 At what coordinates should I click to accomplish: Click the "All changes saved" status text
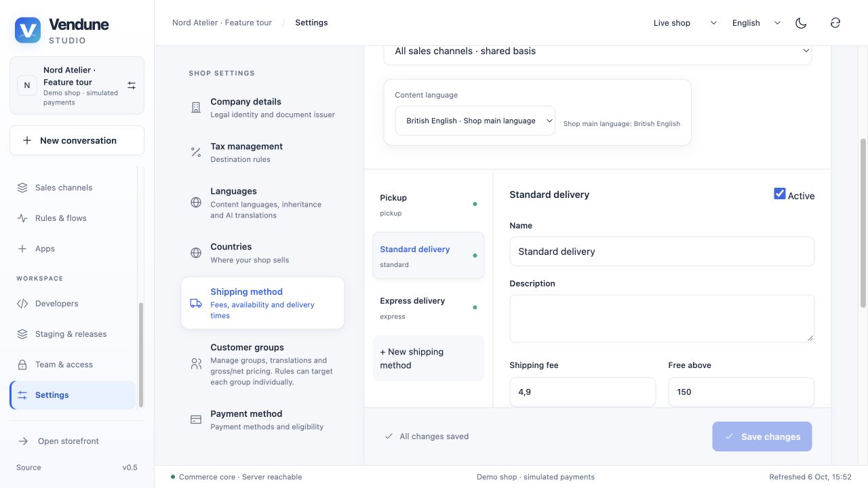434,436
